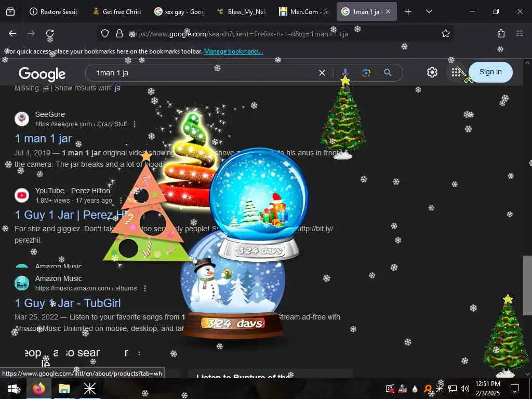Open Google Lens image search
This screenshot has height=399, width=532.
click(x=366, y=73)
